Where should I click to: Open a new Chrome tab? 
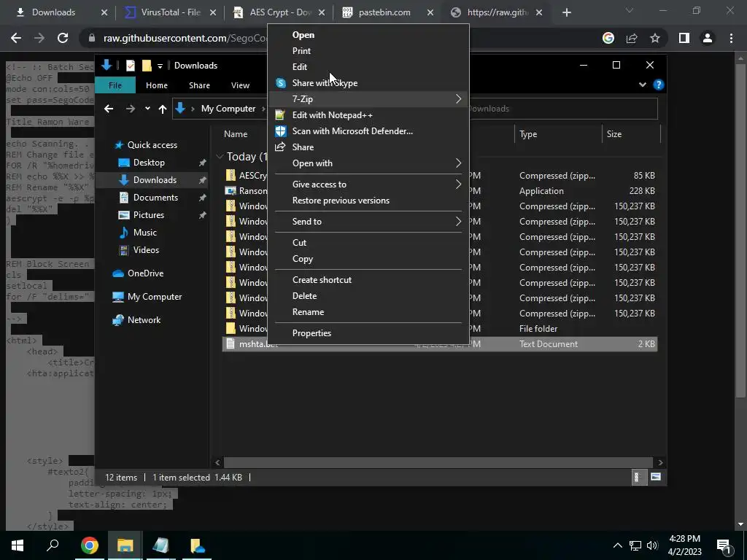pyautogui.click(x=566, y=13)
